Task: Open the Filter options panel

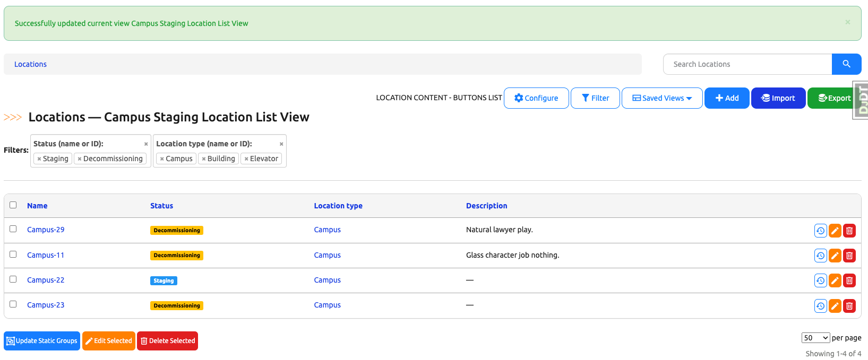Action: point(595,98)
